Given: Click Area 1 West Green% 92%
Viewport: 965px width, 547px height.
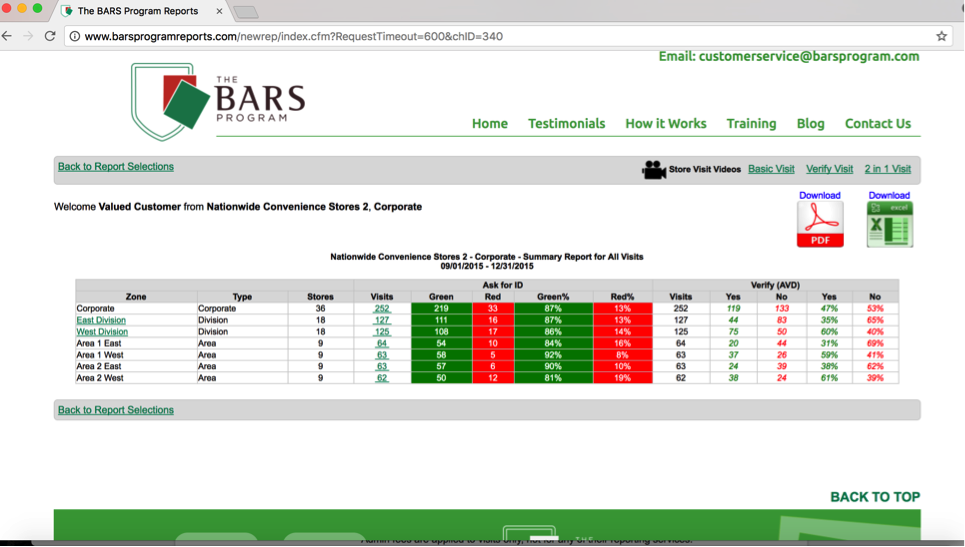Looking at the screenshot, I should 553,355.
